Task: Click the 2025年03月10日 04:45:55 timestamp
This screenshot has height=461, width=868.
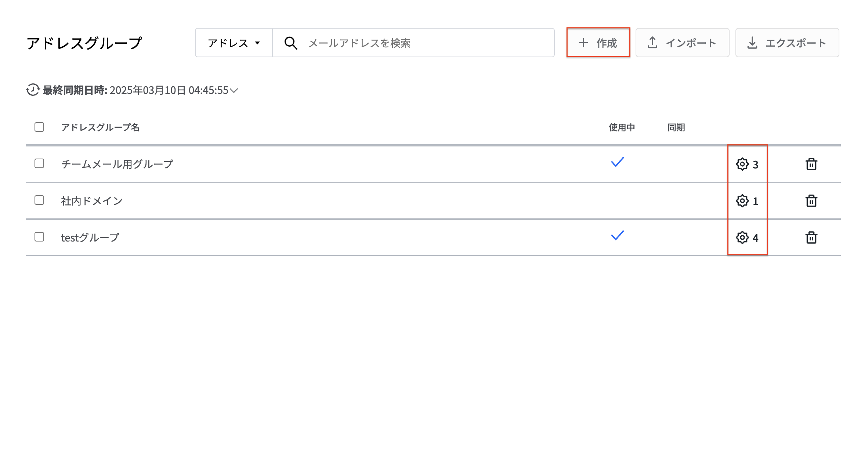Action: 169,90
